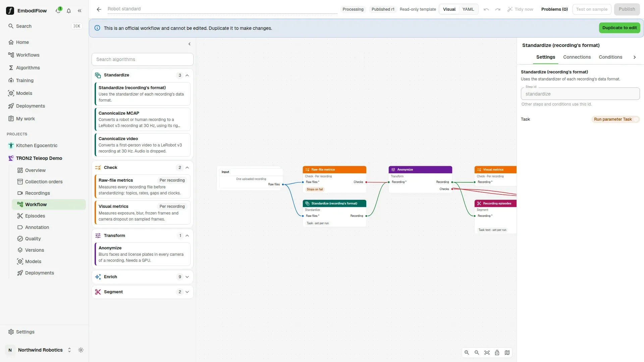Click the Overview dashboard icon
Viewport: 644px width, 362px height.
(x=20, y=170)
